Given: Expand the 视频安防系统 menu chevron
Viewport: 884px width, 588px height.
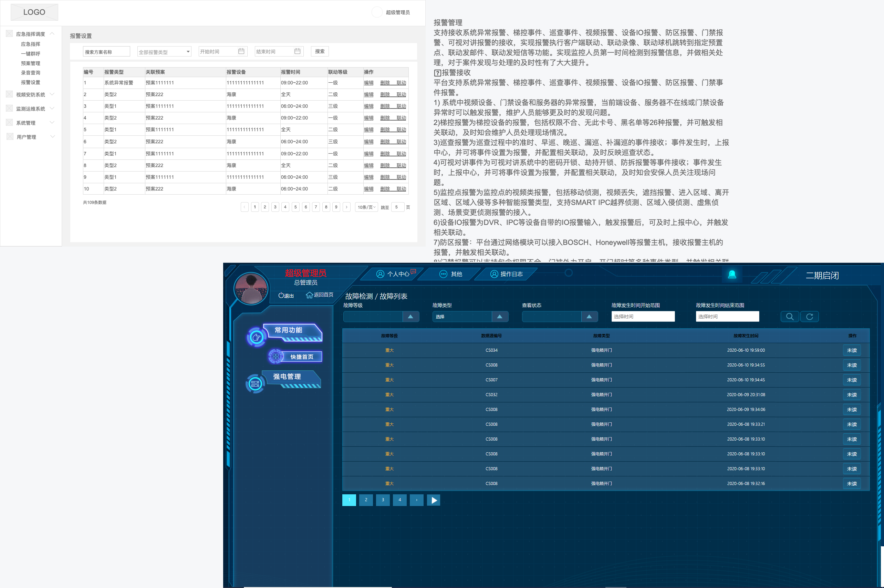Looking at the screenshot, I should point(52,94).
